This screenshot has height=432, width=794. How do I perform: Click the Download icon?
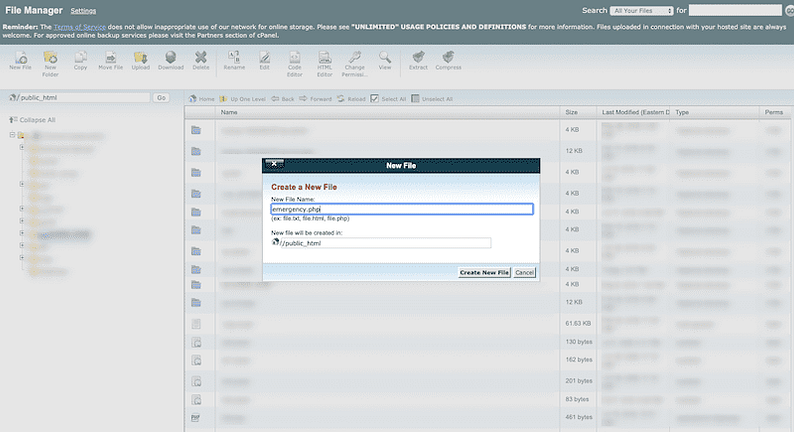[x=171, y=60]
